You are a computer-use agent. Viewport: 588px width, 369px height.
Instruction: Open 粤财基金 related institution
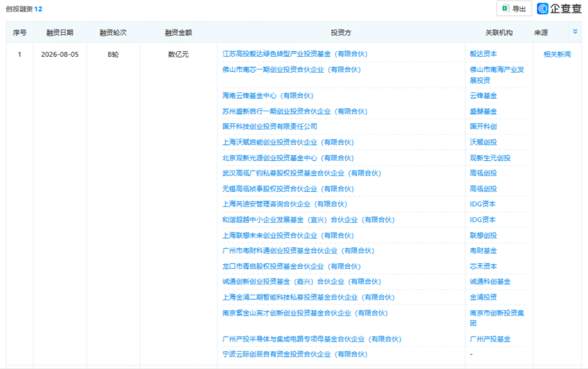coord(483,250)
